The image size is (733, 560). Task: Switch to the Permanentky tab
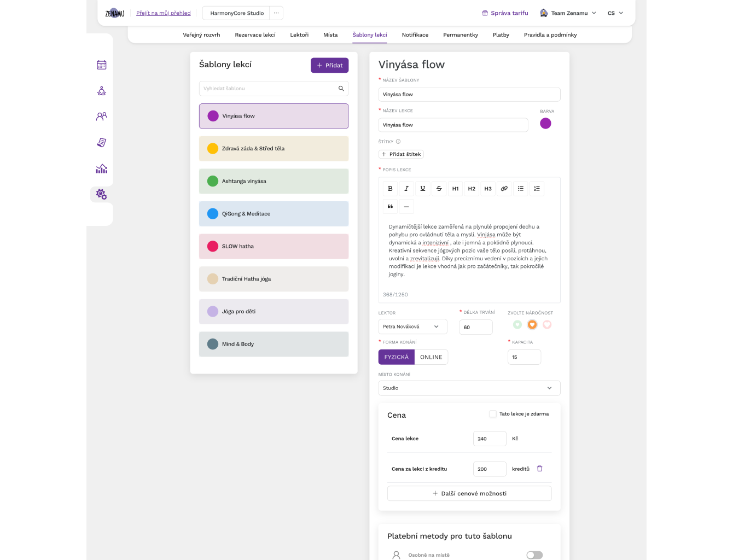pos(461,35)
